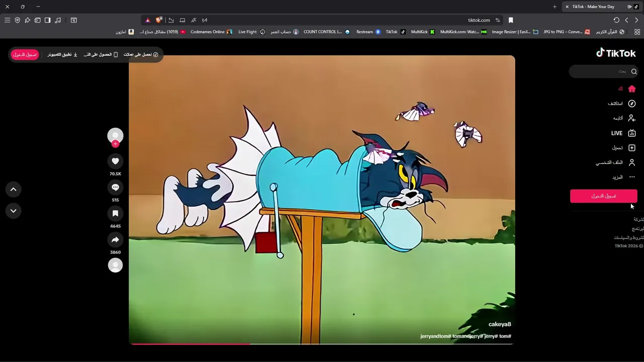The height and width of the screenshot is (362, 644).
Task: Go to the next video with down arrow
Action: coord(14,211)
